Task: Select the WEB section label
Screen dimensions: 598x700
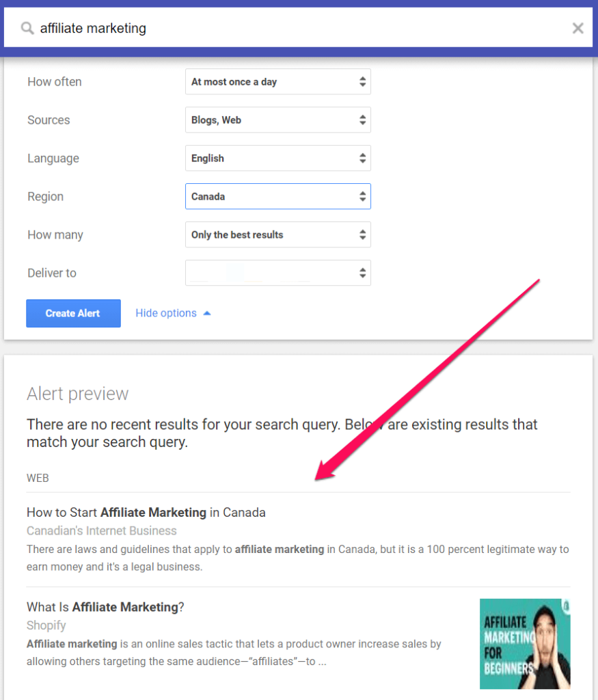Action: tap(38, 478)
